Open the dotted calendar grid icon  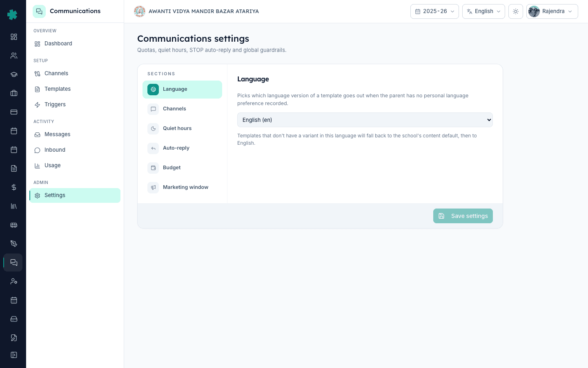(14, 300)
